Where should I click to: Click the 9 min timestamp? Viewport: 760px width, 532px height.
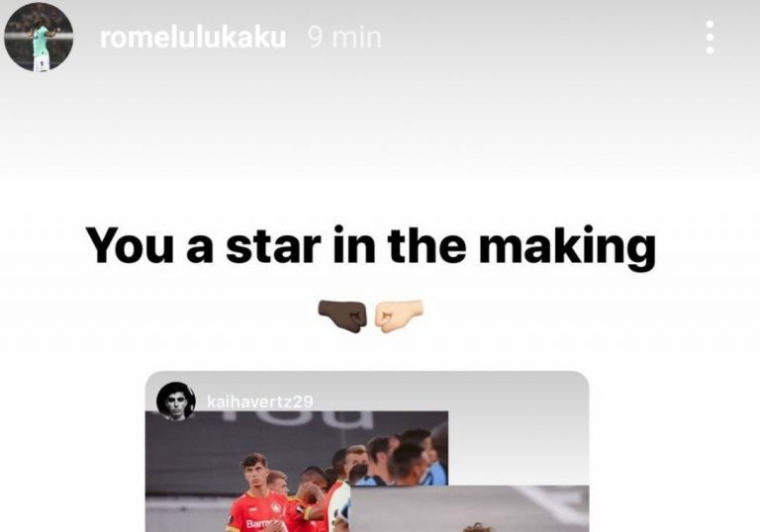click(x=344, y=38)
